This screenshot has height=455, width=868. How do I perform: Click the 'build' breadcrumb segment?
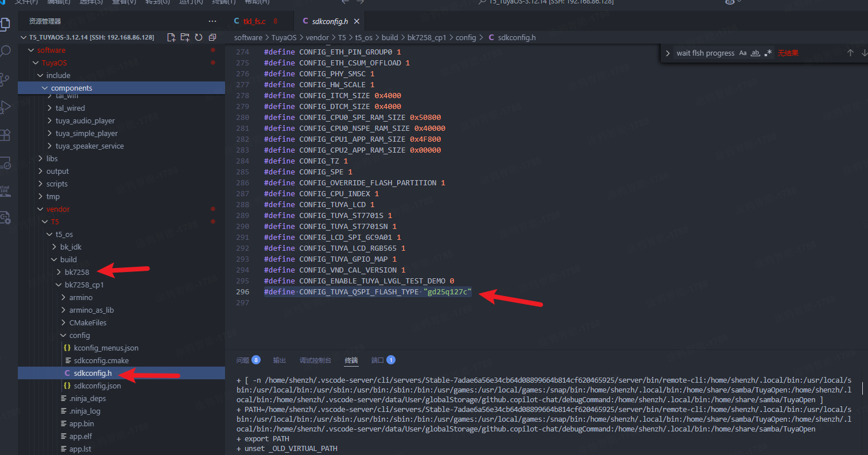[389, 37]
